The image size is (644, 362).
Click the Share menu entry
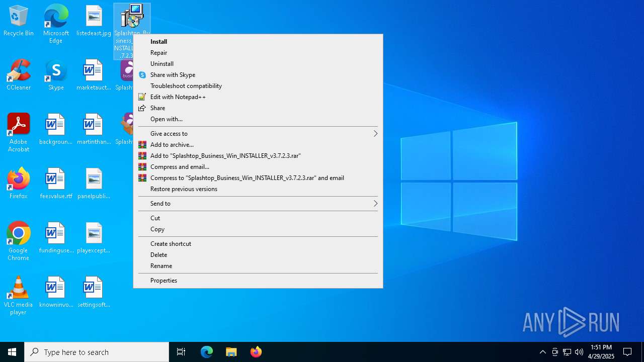258,108
